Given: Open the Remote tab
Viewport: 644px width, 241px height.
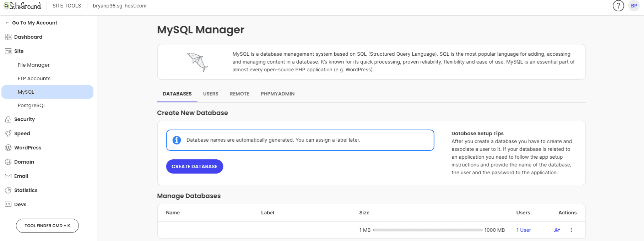Looking at the screenshot, I should click(239, 94).
